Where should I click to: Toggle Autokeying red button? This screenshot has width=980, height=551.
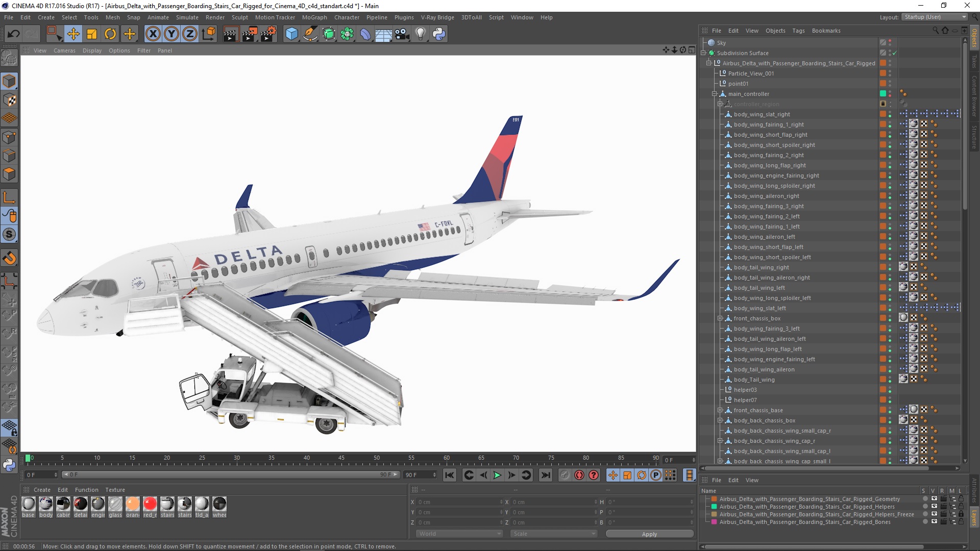[x=579, y=475]
